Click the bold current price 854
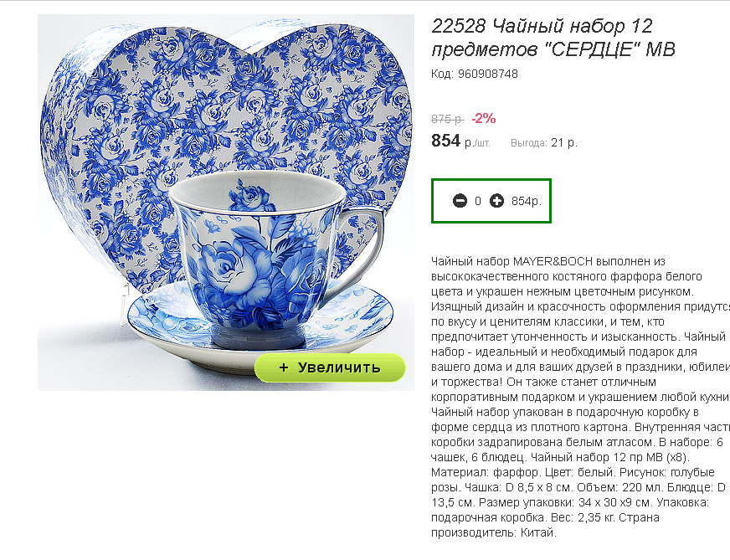Screen dimensions: 730x560 pyautogui.click(x=445, y=141)
